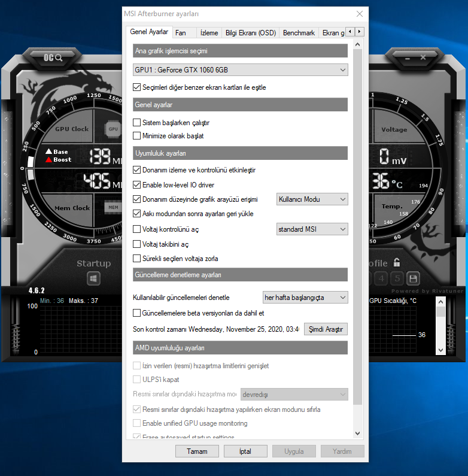Open the GPU1 GeForce GTX 1060 dropdown
Image resolution: width=468 pixels, height=476 pixels.
pos(241,70)
